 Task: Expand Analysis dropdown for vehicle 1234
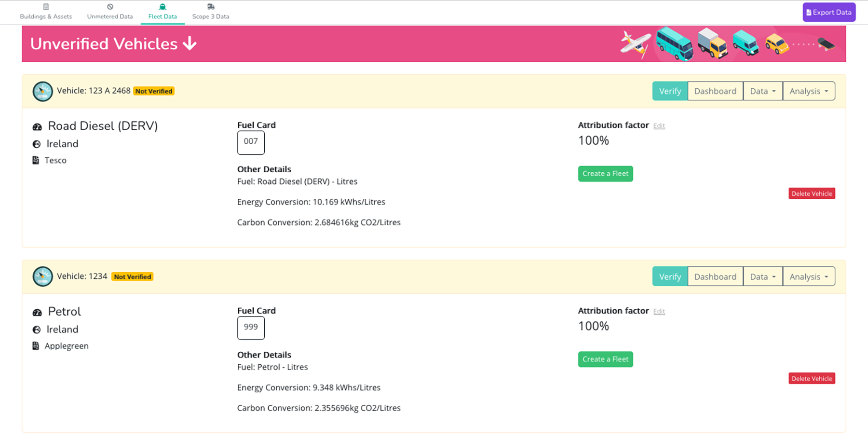809,276
